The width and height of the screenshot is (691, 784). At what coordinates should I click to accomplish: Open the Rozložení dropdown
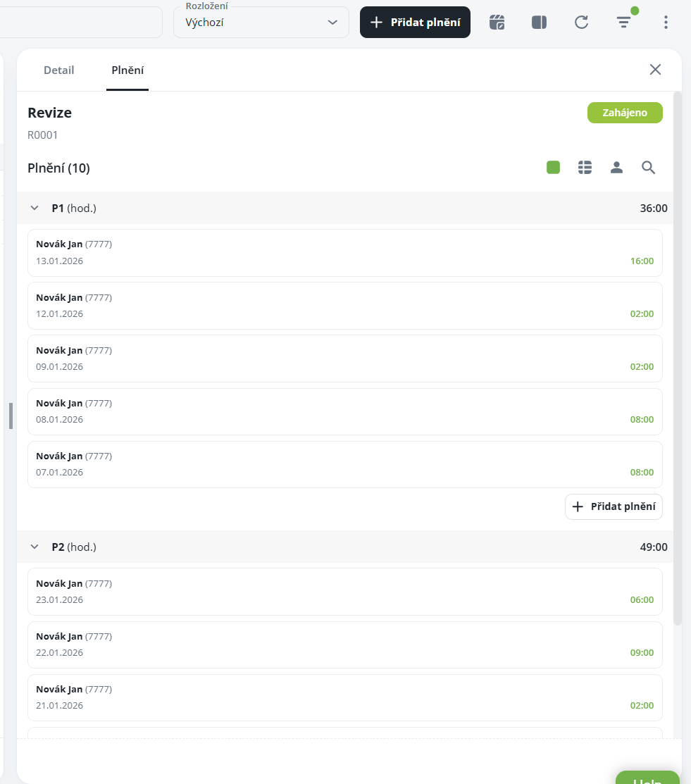click(x=261, y=23)
